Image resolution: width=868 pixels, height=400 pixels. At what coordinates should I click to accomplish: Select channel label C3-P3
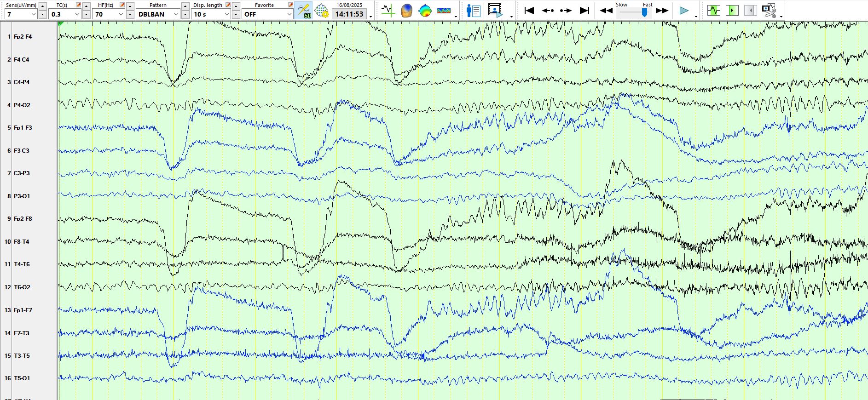click(x=22, y=173)
